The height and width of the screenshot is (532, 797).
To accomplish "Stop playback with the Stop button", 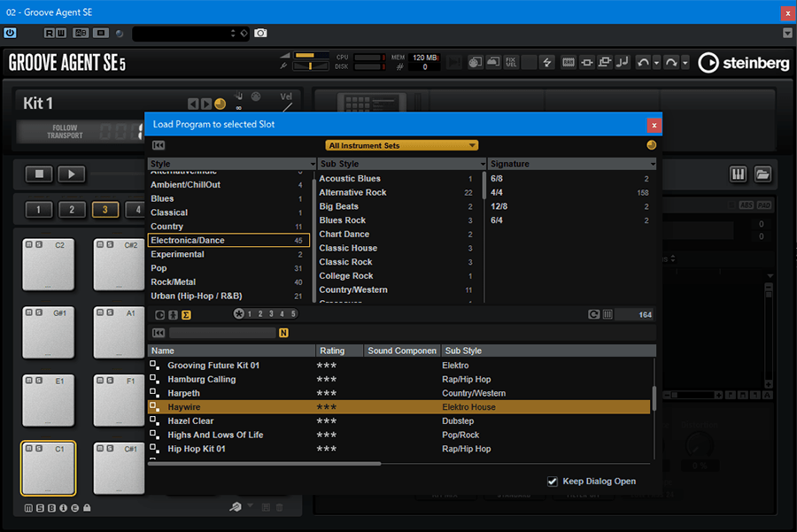I will click(39, 174).
